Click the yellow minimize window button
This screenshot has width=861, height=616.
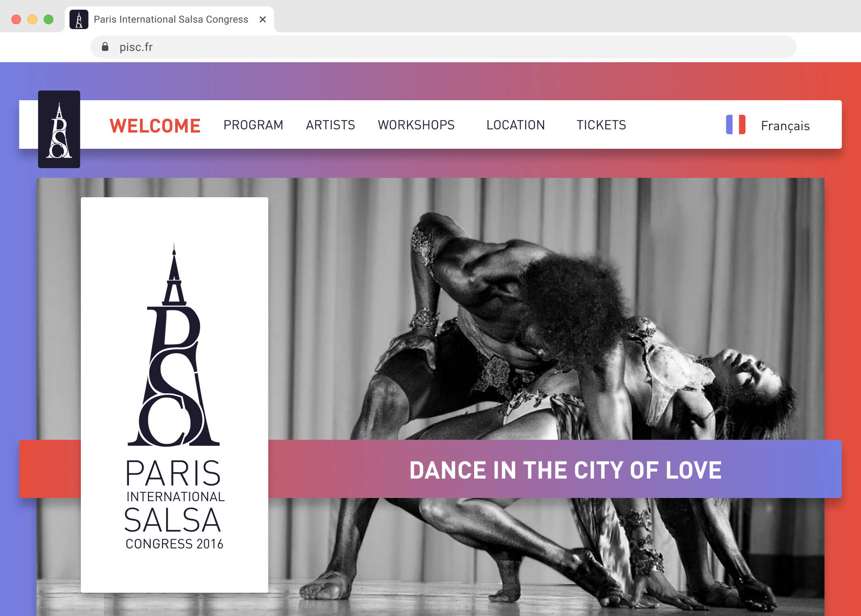pos(32,19)
